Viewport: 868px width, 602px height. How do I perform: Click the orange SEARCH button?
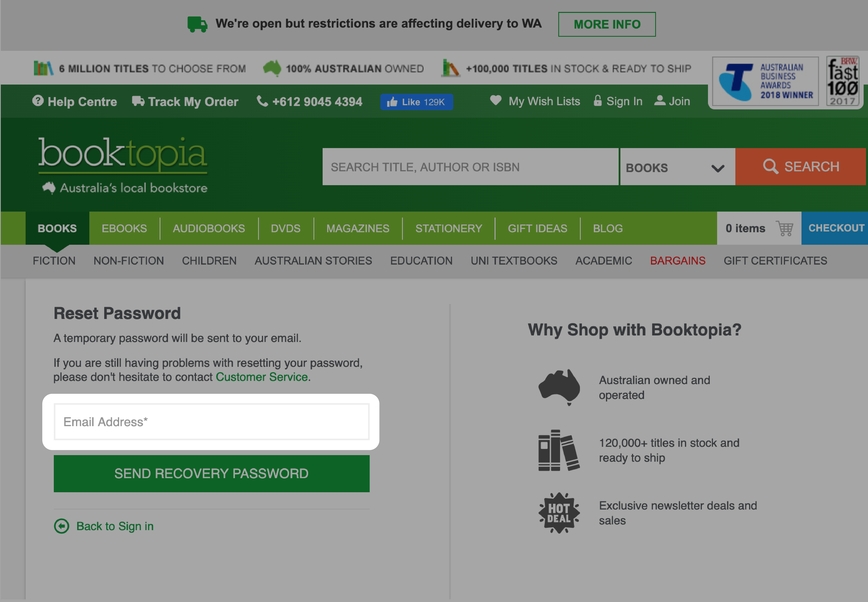(800, 167)
